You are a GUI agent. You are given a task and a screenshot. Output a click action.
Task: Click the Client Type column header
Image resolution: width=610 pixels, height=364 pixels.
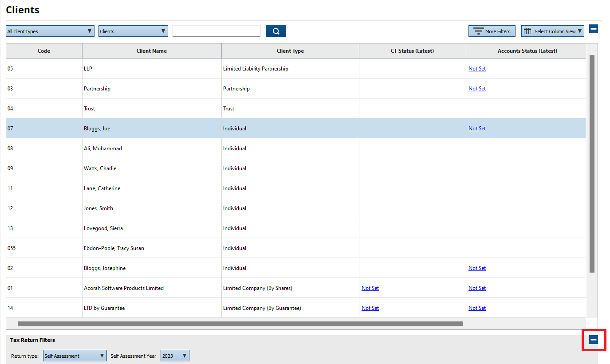click(290, 51)
